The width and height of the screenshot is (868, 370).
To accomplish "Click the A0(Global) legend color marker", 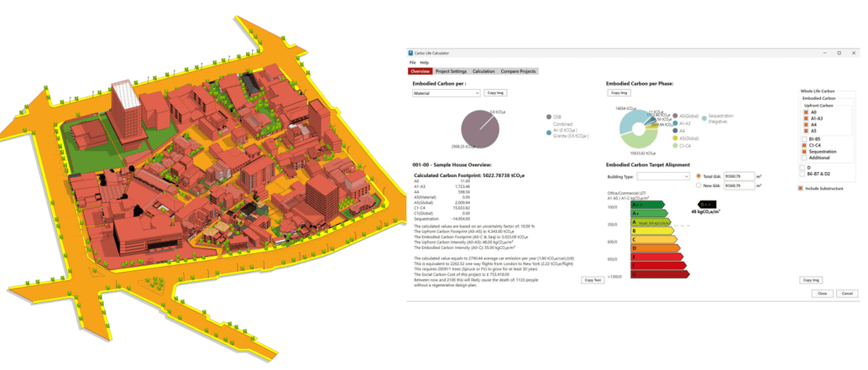I will tap(676, 116).
